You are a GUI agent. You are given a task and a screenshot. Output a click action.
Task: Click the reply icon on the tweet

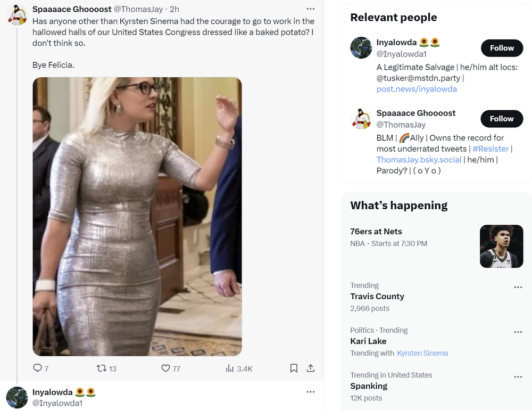(37, 368)
